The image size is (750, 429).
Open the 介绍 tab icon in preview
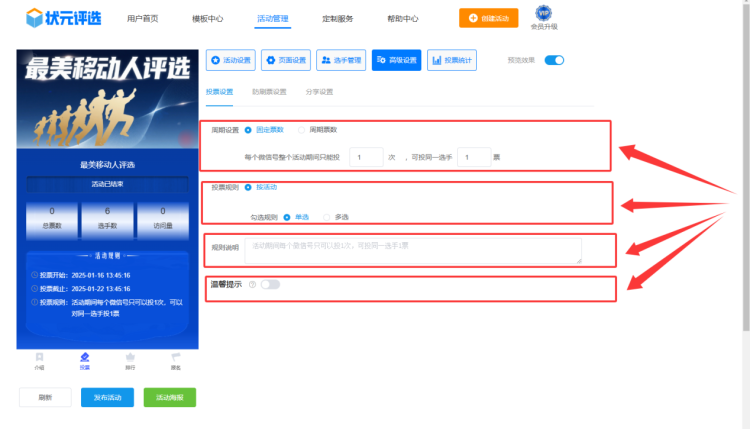(x=39, y=357)
